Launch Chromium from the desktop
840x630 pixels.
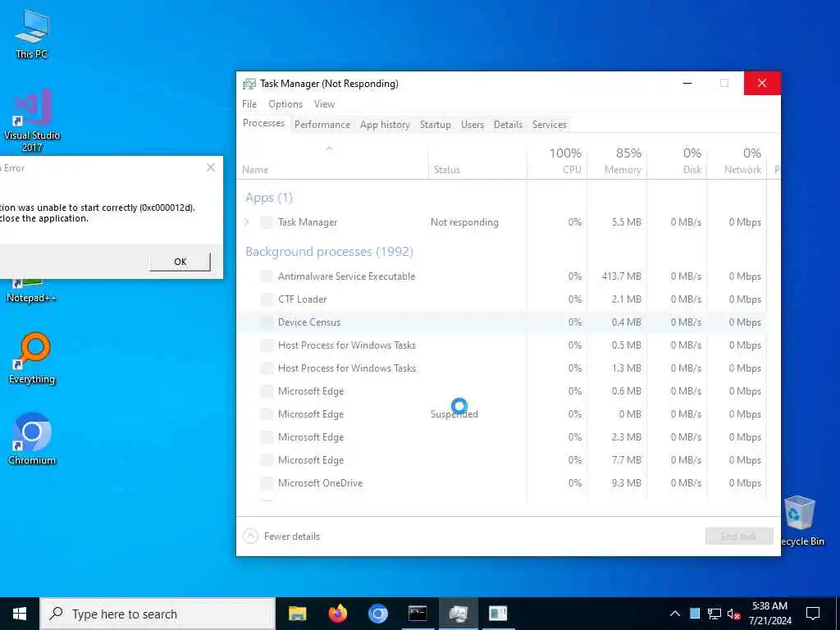(32, 438)
